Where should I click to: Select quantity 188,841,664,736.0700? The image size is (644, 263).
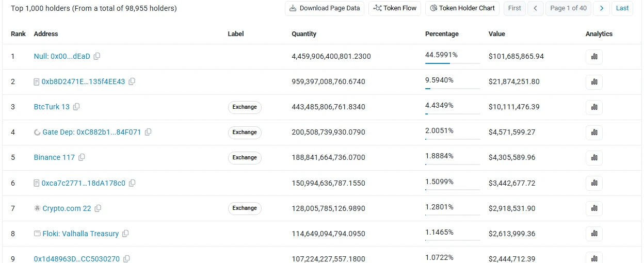point(328,157)
